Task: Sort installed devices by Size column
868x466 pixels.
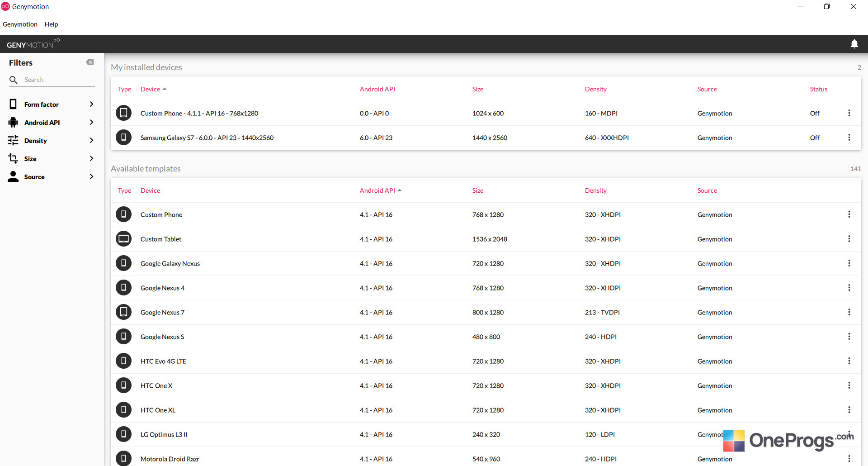Action: pos(478,89)
